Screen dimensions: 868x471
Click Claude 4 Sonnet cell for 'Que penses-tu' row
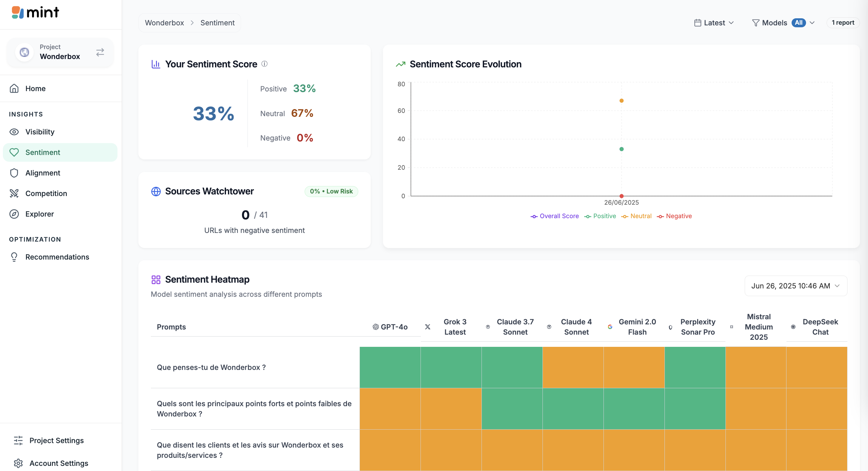click(x=573, y=367)
